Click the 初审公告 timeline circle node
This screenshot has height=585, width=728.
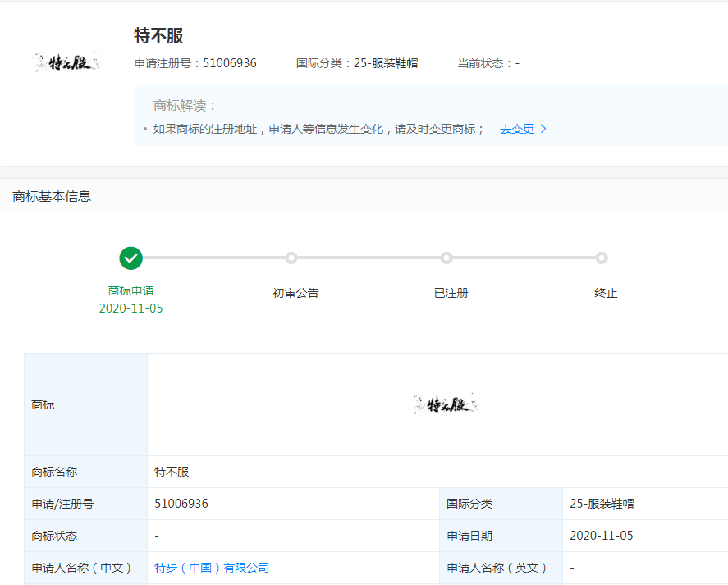tap(291, 258)
